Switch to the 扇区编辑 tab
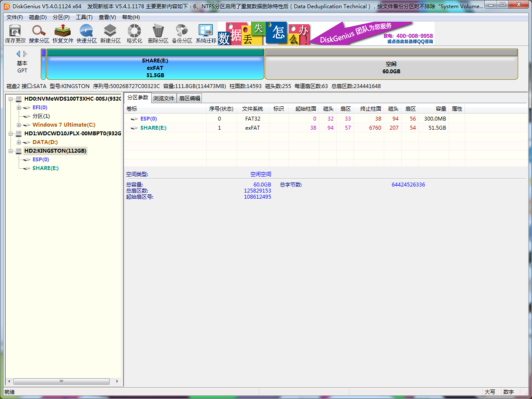The image size is (532, 399). point(190,98)
